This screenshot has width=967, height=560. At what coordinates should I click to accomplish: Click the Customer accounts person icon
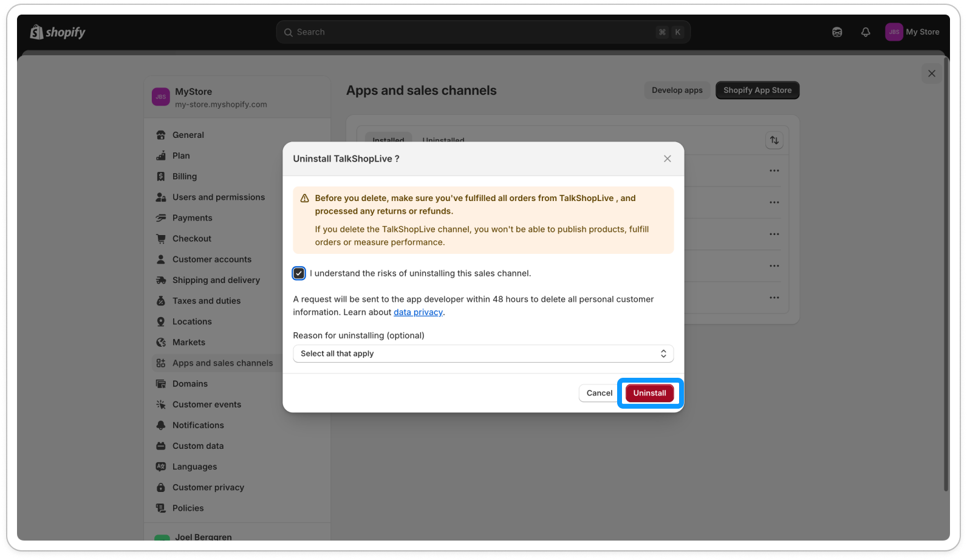point(161,259)
